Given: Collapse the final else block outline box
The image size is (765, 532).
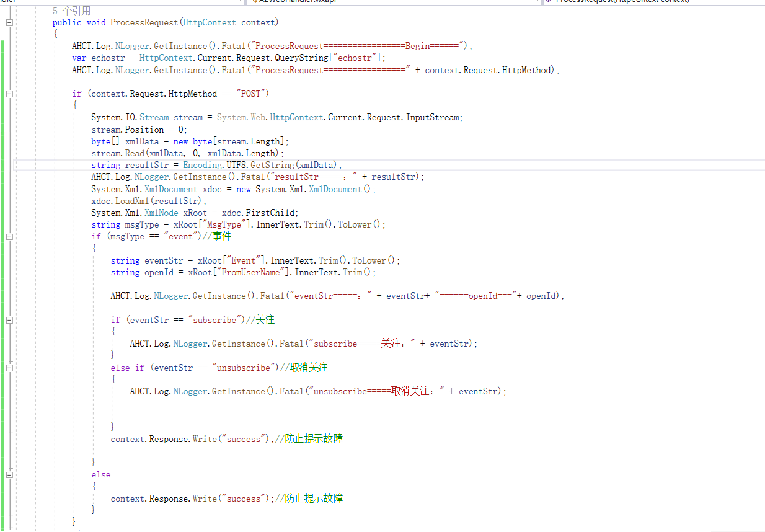Looking at the screenshot, I should [9, 474].
